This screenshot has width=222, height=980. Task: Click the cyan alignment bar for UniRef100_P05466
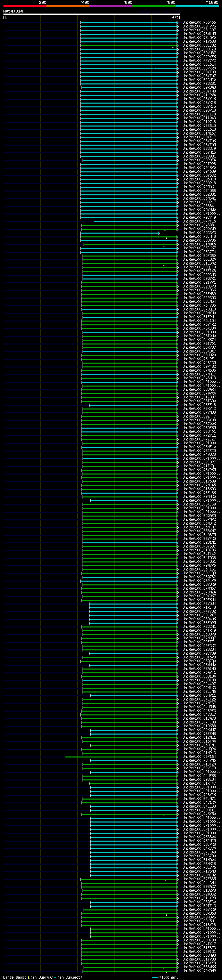(129, 23)
